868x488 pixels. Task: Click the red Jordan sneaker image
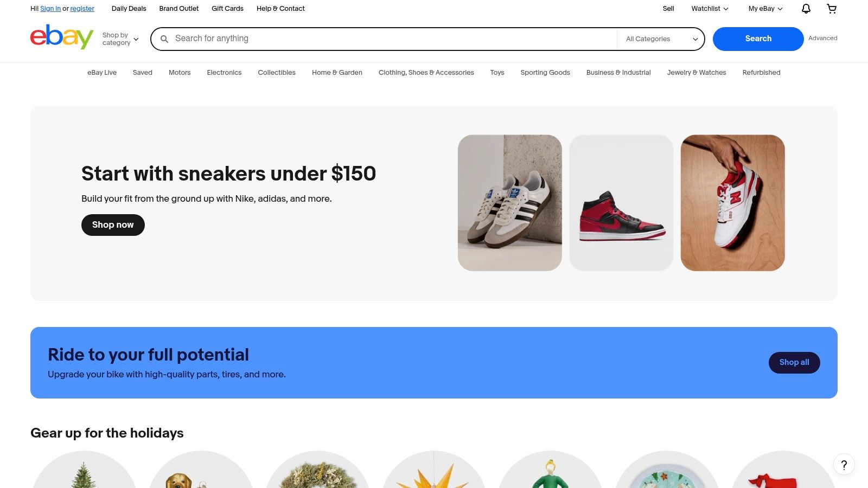tap(621, 203)
